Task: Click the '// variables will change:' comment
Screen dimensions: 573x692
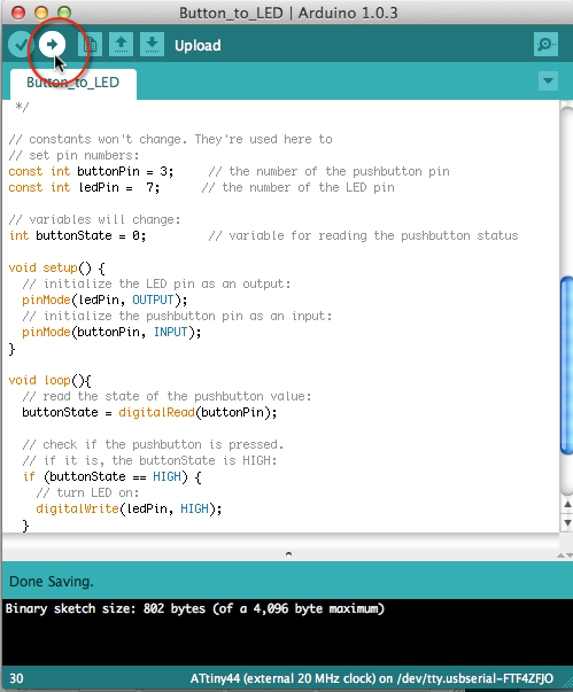Action: click(x=94, y=219)
